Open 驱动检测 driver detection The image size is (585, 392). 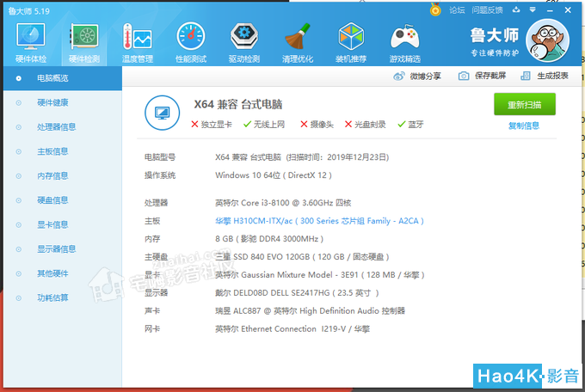pos(244,42)
